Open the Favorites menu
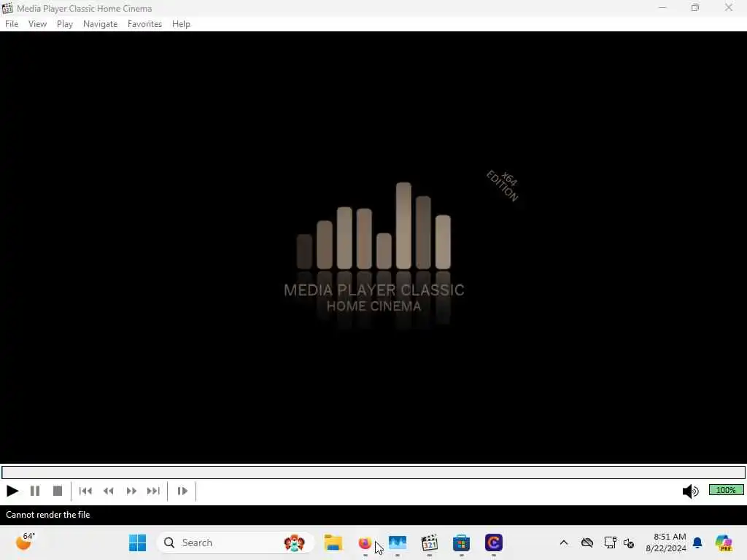747x560 pixels. click(x=145, y=24)
